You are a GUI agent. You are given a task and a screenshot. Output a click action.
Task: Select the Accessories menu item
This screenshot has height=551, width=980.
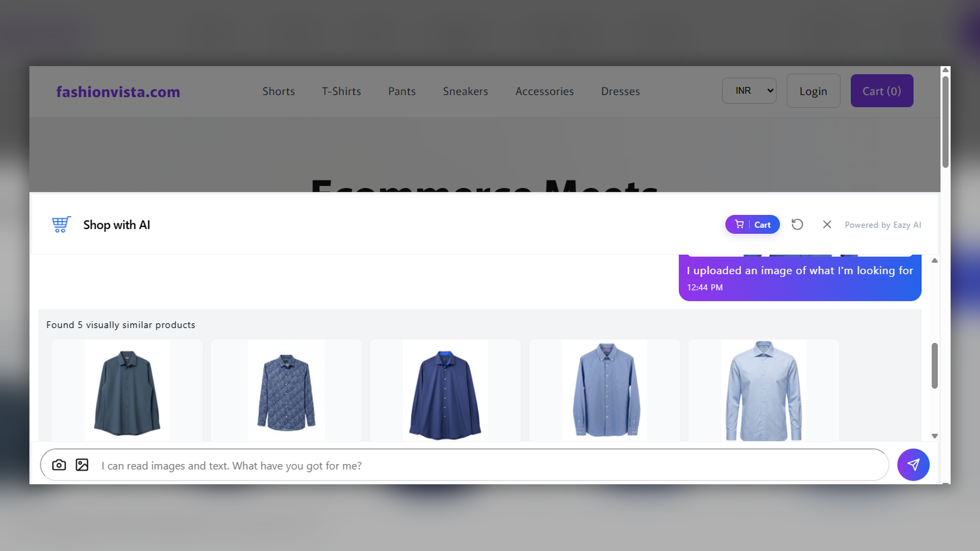(x=545, y=91)
